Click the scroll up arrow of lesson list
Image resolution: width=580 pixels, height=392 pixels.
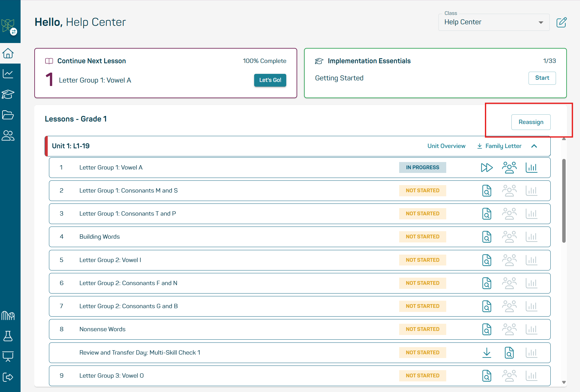click(x=564, y=139)
